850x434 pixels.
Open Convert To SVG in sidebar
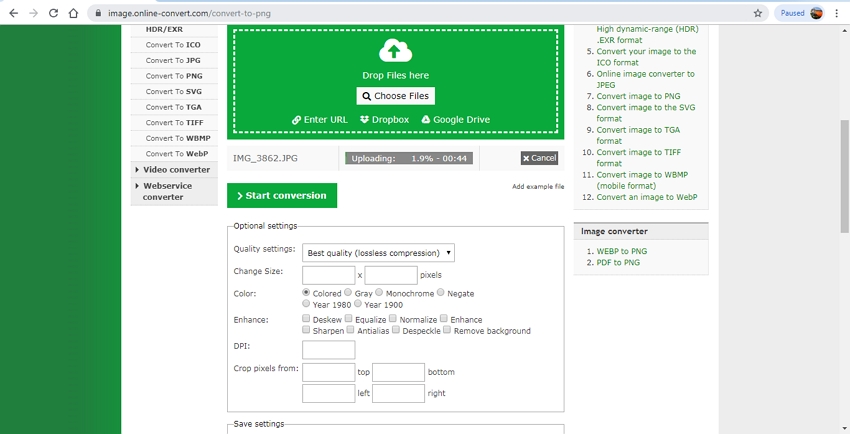click(173, 91)
